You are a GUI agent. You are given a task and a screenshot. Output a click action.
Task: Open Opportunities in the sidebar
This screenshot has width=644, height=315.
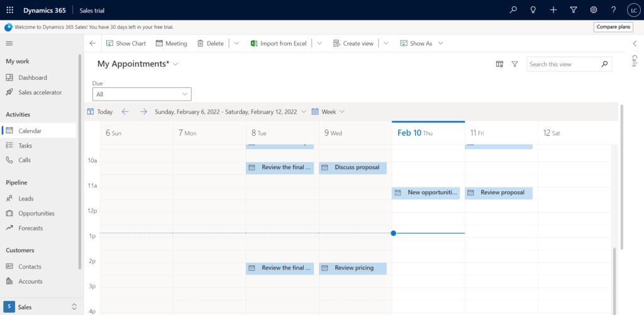(x=38, y=213)
